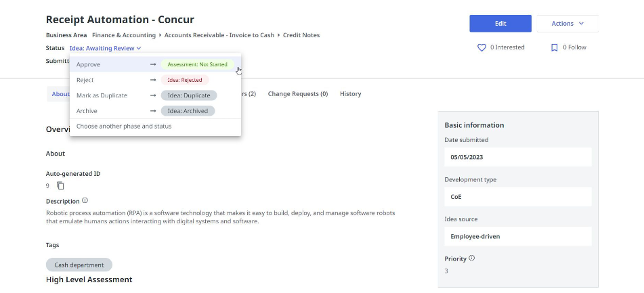Click the Idea source field Employee-driven

point(518,236)
